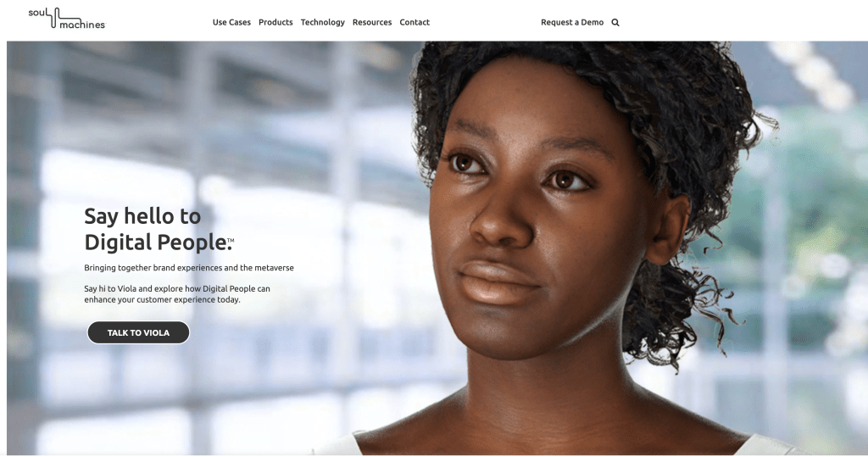Click the Digital People heading text
This screenshot has height=457, width=868.
[x=156, y=242]
